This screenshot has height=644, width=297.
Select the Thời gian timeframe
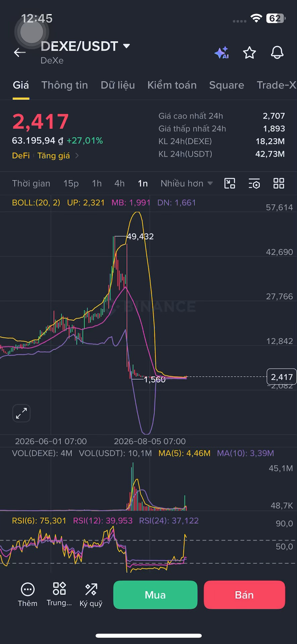31,183
